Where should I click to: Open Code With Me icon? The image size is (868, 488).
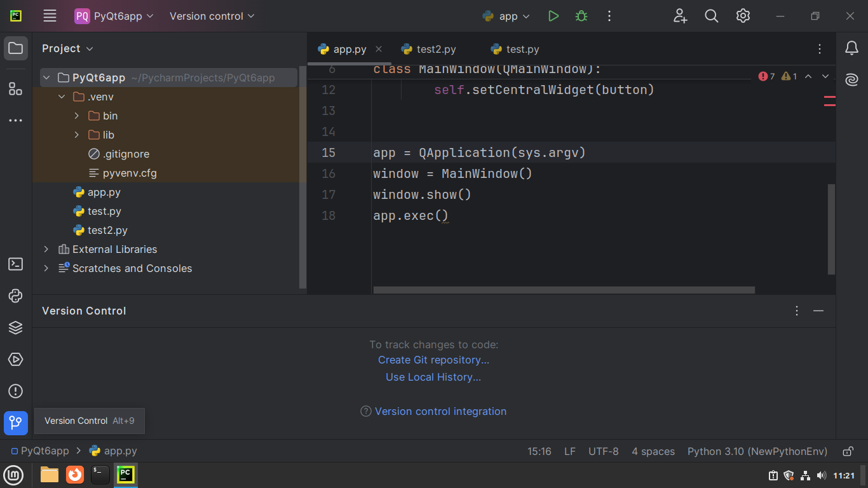(681, 16)
